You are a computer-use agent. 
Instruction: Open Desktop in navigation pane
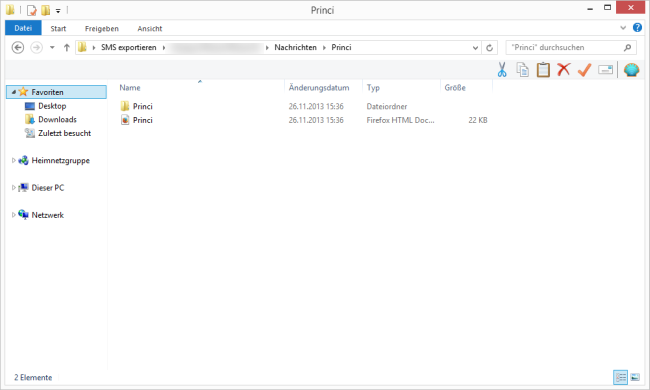pos(52,106)
